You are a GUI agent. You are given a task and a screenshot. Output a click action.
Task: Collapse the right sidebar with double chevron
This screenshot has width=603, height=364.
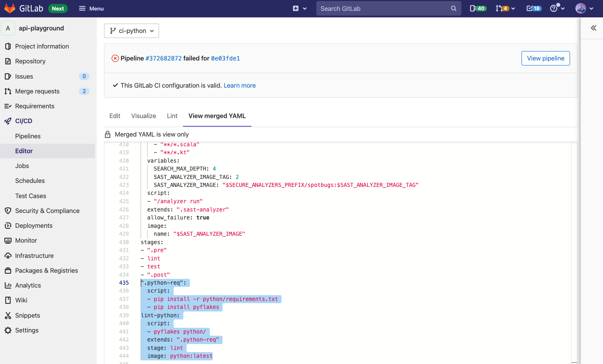[593, 28]
